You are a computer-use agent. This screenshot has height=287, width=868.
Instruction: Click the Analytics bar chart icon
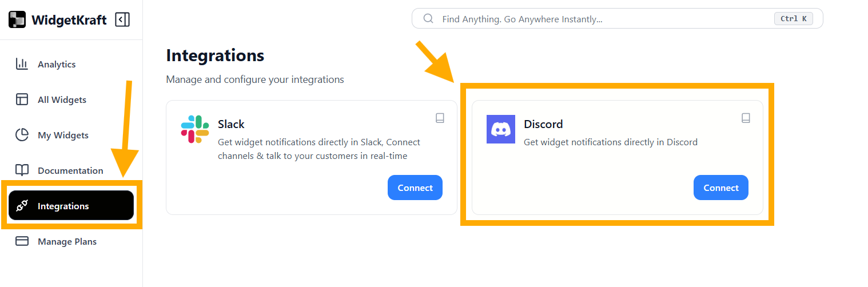pos(22,64)
